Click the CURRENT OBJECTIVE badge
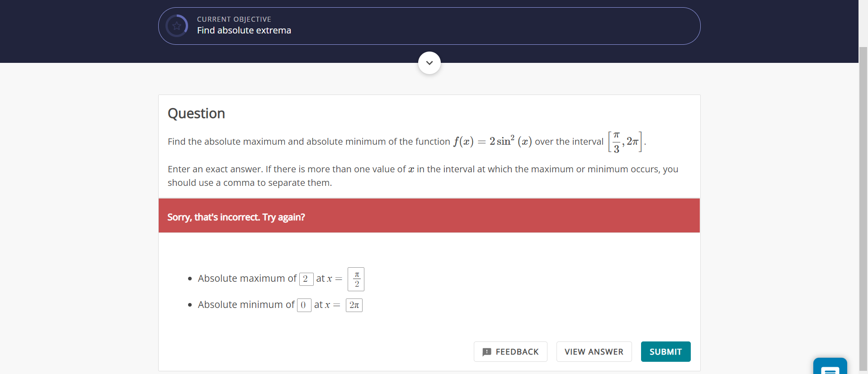 [x=234, y=19]
